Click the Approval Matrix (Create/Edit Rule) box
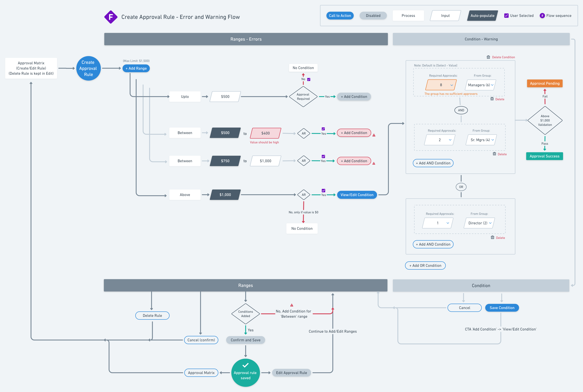 (x=31, y=68)
